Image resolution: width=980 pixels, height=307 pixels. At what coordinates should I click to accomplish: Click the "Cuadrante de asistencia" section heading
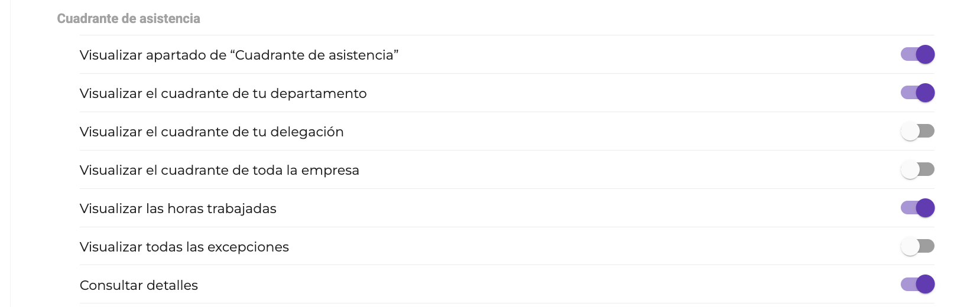[128, 19]
